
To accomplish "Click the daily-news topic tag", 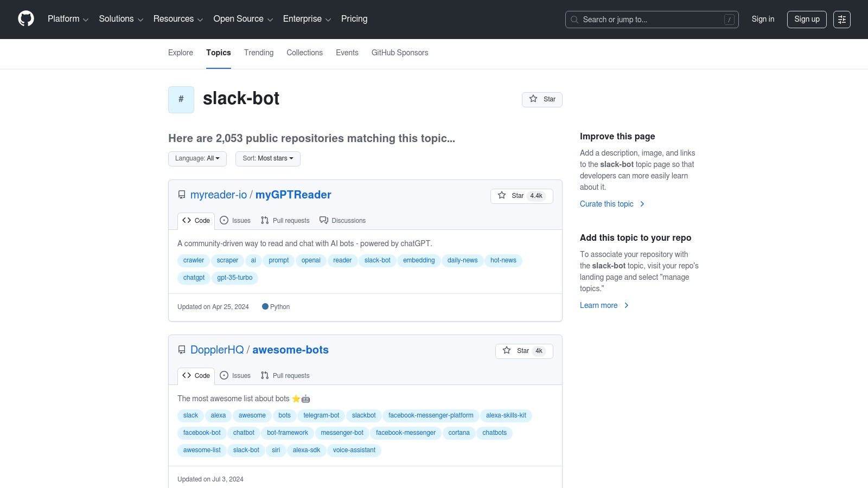I will (x=463, y=261).
